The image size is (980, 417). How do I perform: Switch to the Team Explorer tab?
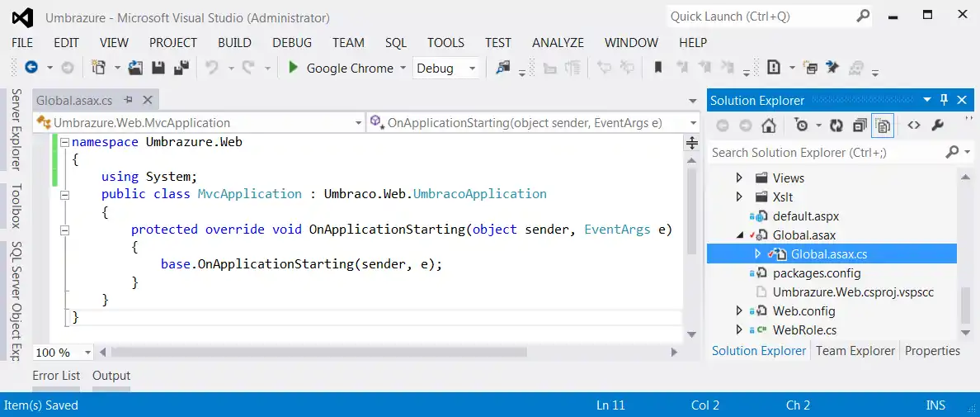855,351
